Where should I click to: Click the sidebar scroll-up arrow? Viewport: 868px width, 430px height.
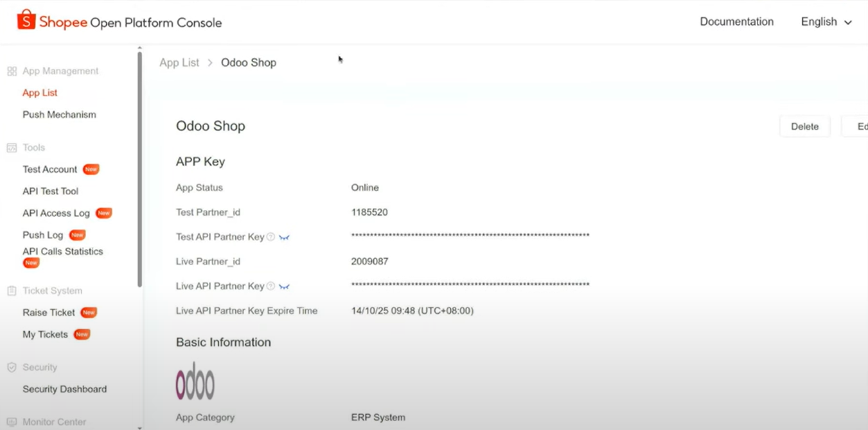click(139, 48)
